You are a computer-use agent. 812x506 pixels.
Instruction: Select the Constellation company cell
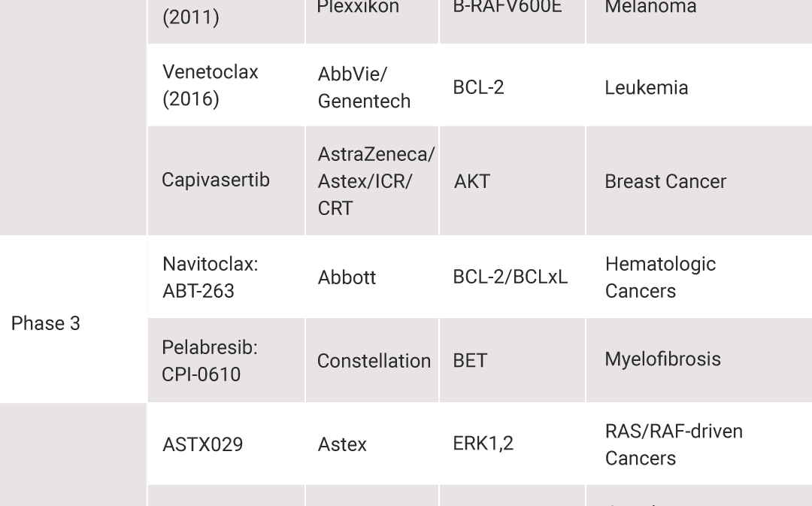coord(372,360)
